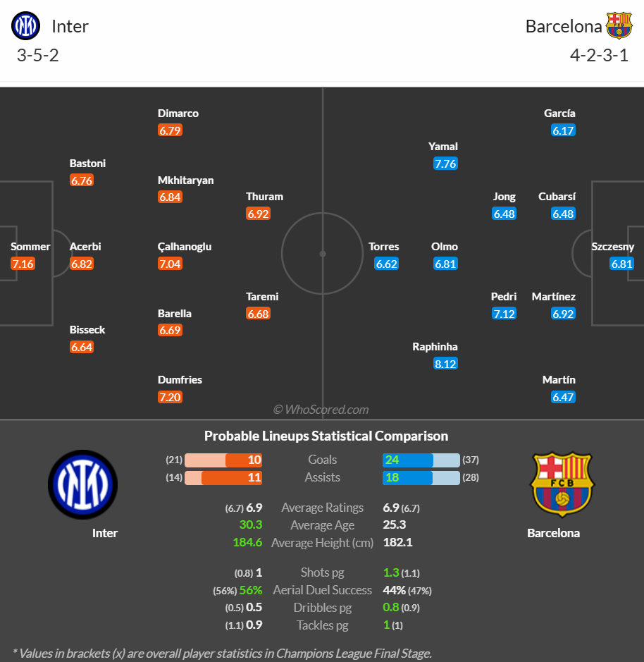Click Olmo's 6.81 rating badge

[x=445, y=264]
